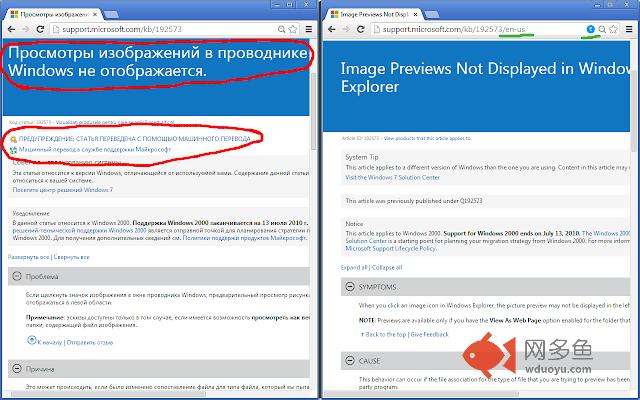This screenshot has width=640, height=400.
Task: Open 'Машинный перевод в службе поддержки Майкрософт' link
Action: point(95,150)
